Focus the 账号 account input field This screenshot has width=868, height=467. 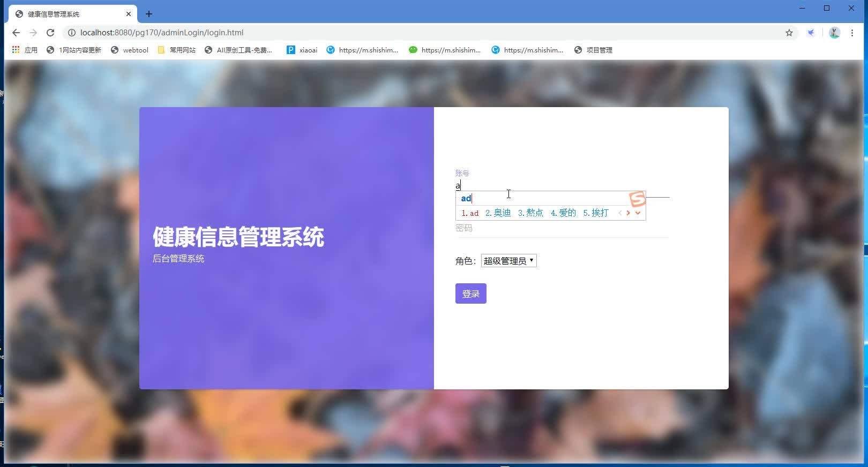point(563,186)
